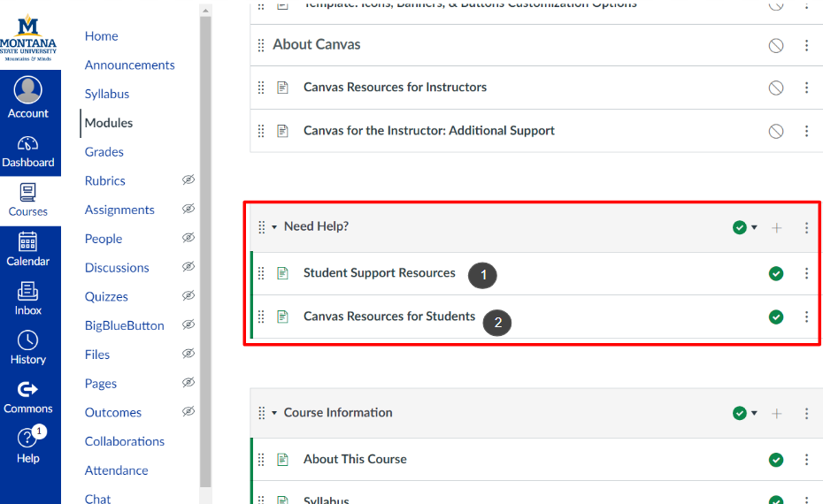Screen dimensions: 823x504
Task: Open Pages in course navigation
Action: pos(101,384)
